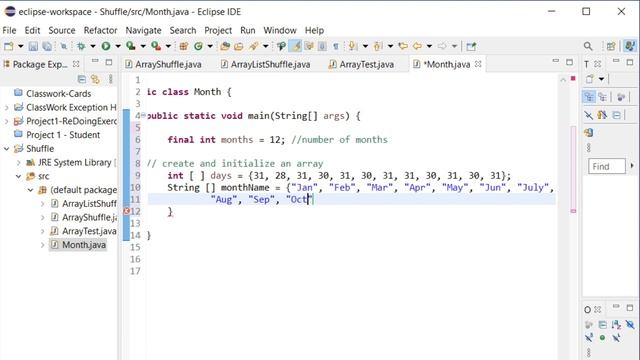
Task: Open the Navigate menu
Action: [143, 30]
